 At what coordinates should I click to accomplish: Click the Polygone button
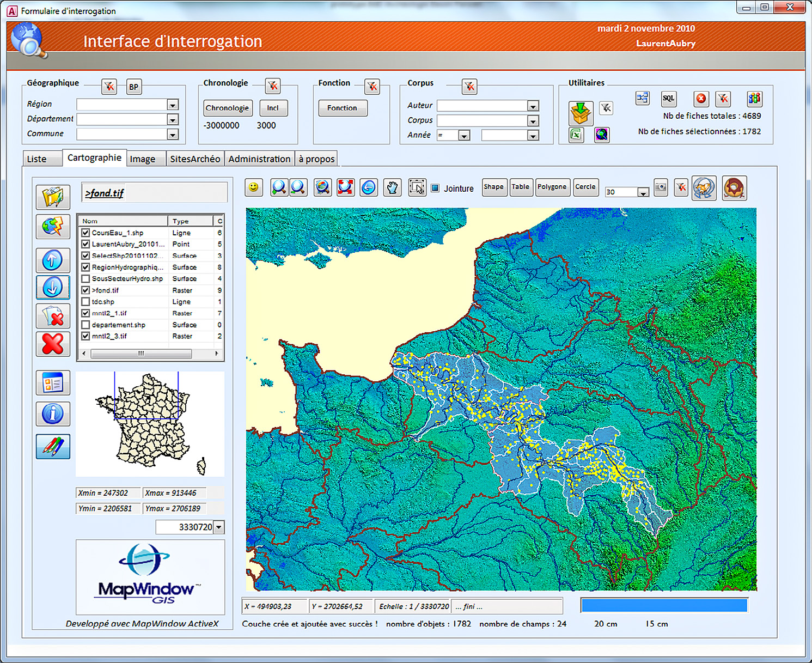[x=552, y=187]
